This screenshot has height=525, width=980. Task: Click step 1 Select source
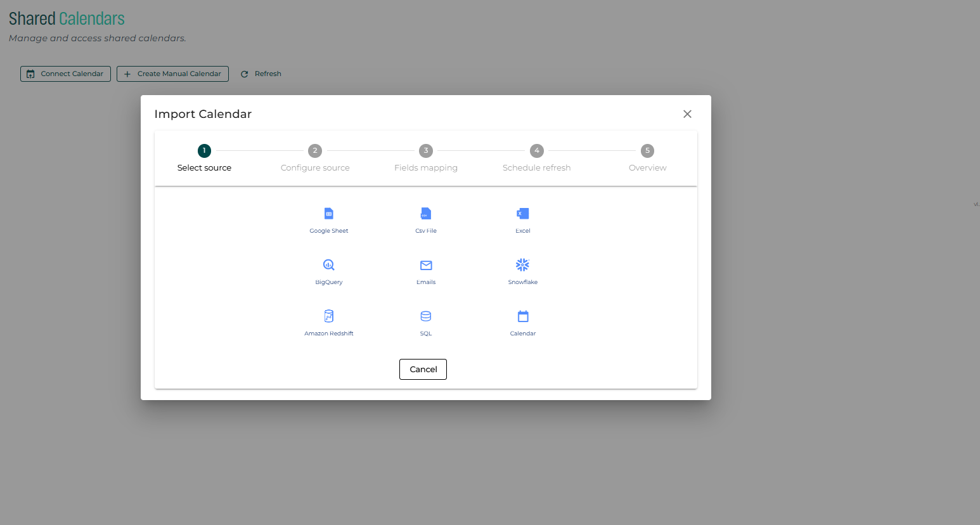click(204, 151)
